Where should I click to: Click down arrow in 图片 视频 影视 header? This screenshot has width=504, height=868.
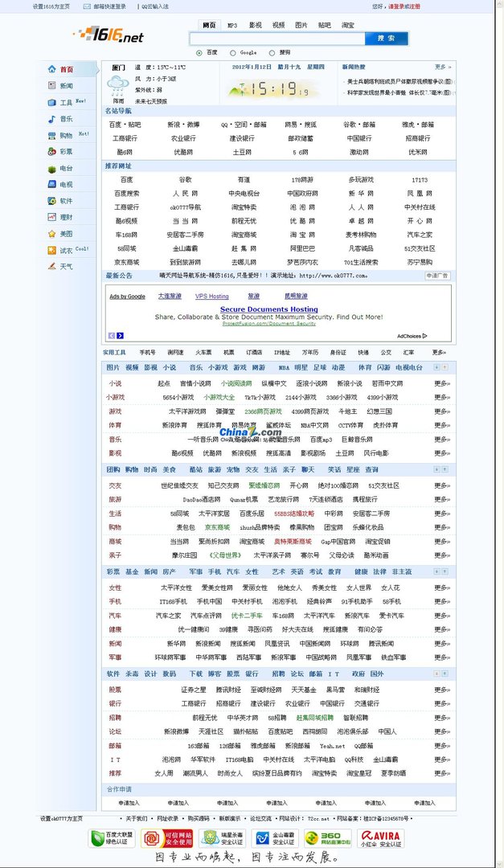tap(436, 367)
